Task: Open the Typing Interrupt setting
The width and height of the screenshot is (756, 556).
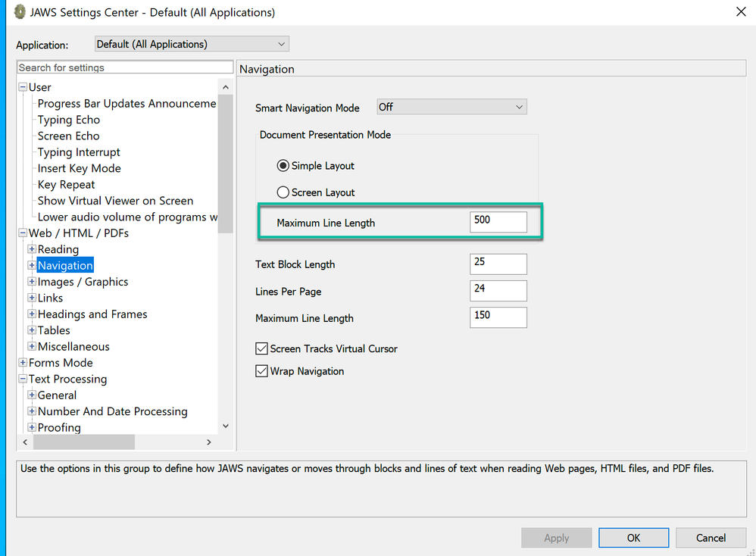Action: 79,152
